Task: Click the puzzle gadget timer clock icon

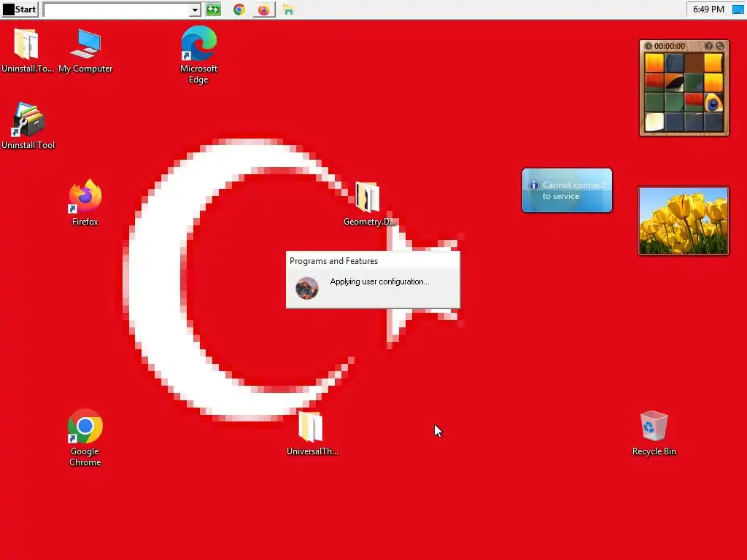Action: tap(648, 46)
